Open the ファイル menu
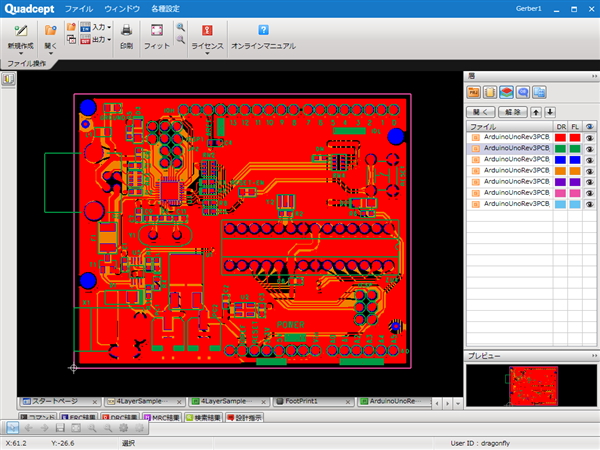 pos(78,8)
